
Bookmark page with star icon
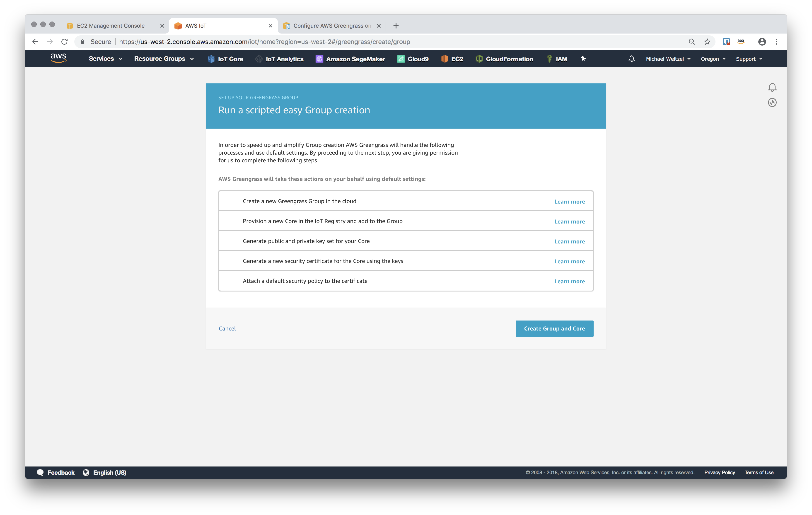[x=707, y=41]
